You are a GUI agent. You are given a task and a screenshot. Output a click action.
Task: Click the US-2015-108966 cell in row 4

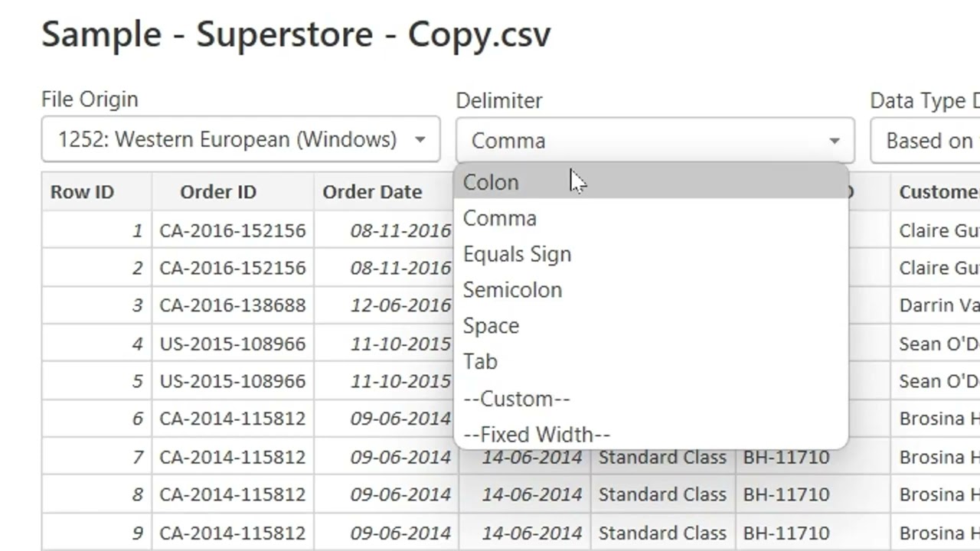(x=233, y=344)
